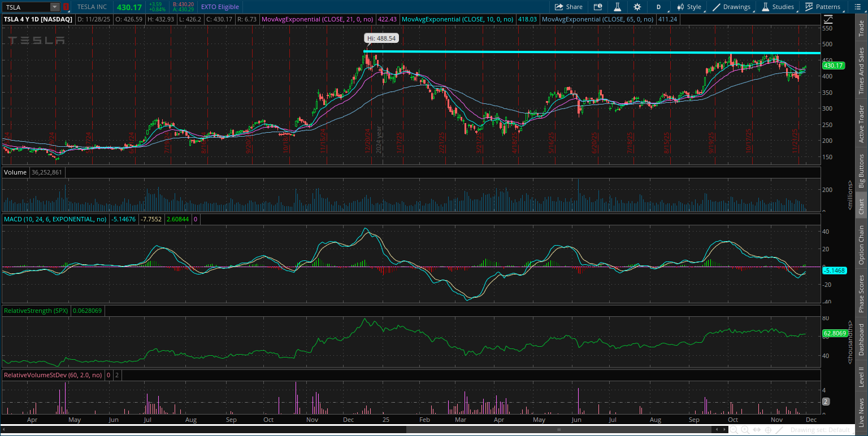Click the volume value 36,252,861

point(47,172)
